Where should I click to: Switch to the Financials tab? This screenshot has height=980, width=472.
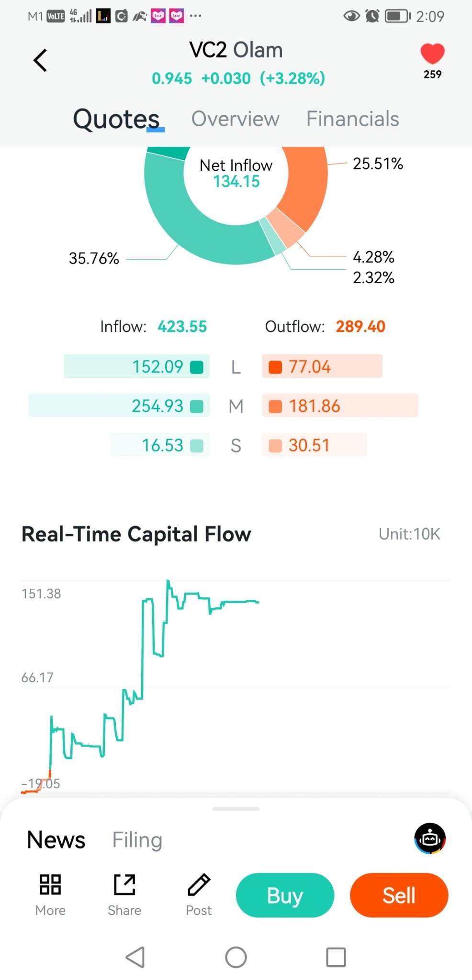coord(353,119)
